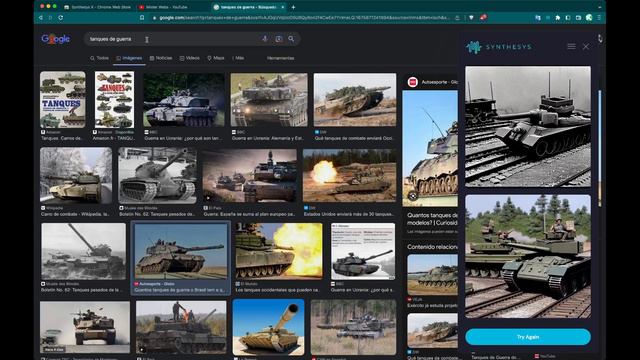Open 'Los tanques occidentales que pueden' thumbnail
This screenshot has width=640, height=360.
click(279, 251)
